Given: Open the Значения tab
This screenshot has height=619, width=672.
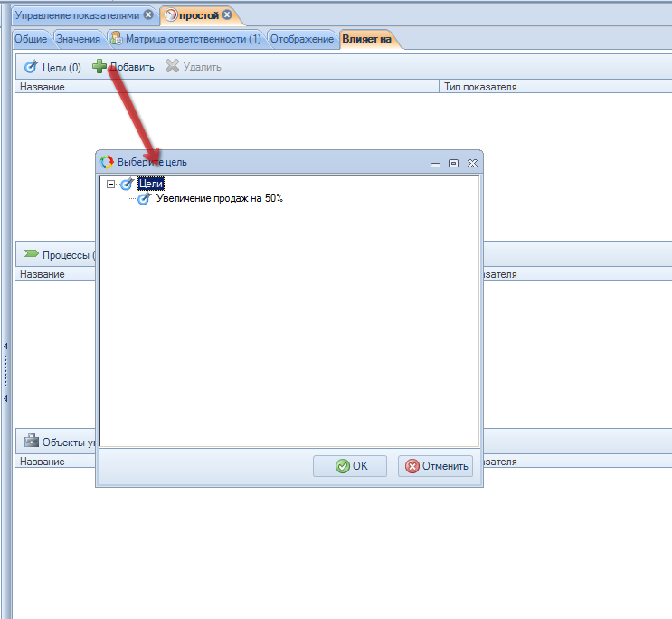Looking at the screenshot, I should click(78, 39).
